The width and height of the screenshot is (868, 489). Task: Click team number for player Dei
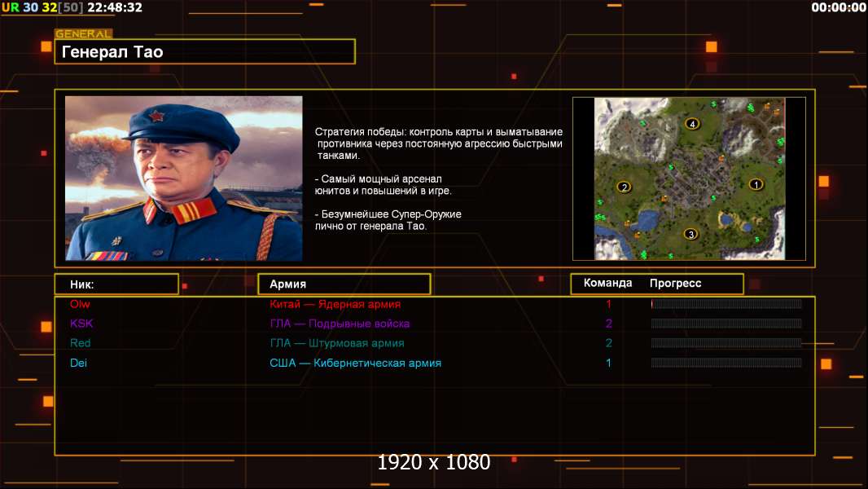[x=608, y=363]
